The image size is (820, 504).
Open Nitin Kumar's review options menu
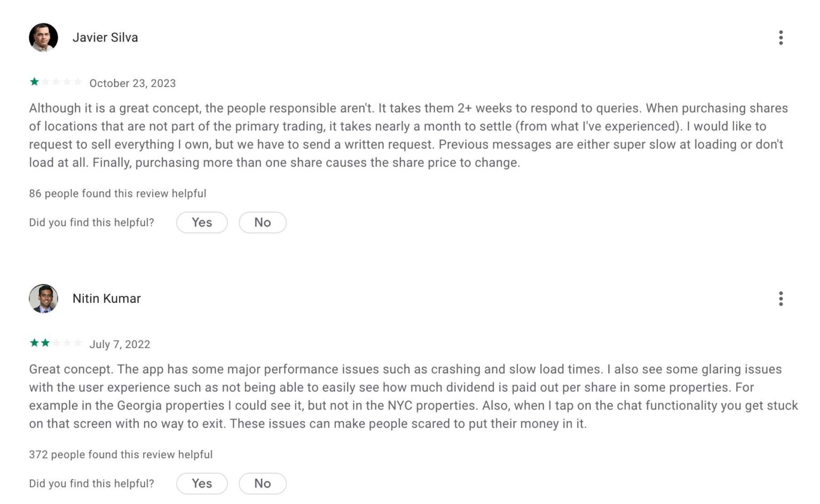click(781, 299)
